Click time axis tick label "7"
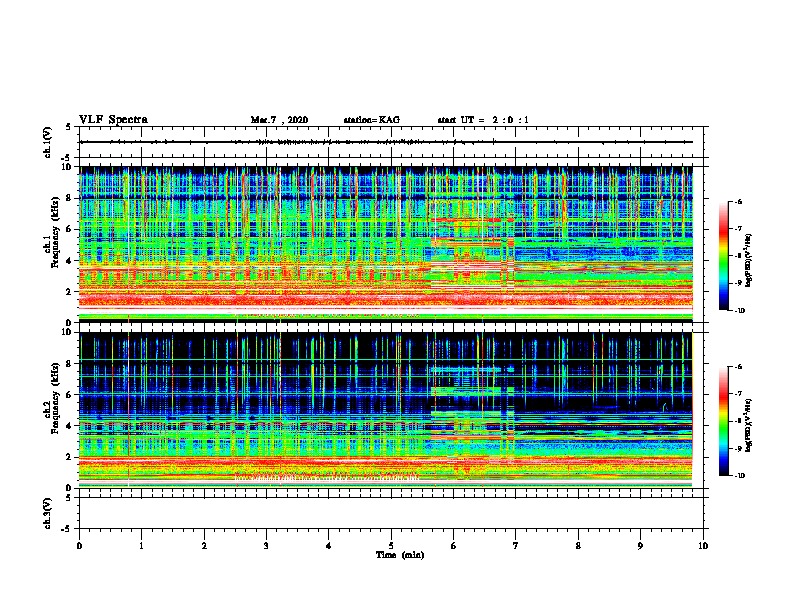This screenshot has width=792, height=612. (516, 546)
